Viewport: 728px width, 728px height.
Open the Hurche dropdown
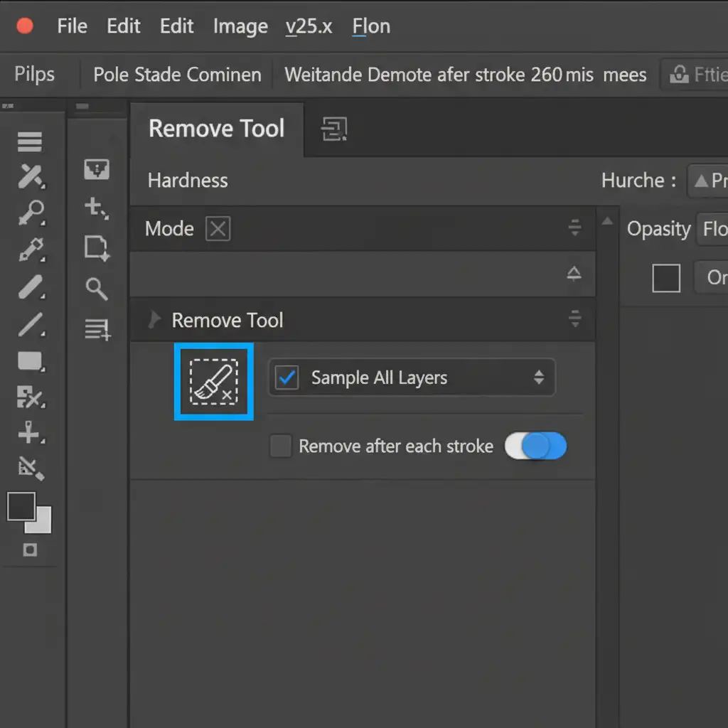point(707,181)
